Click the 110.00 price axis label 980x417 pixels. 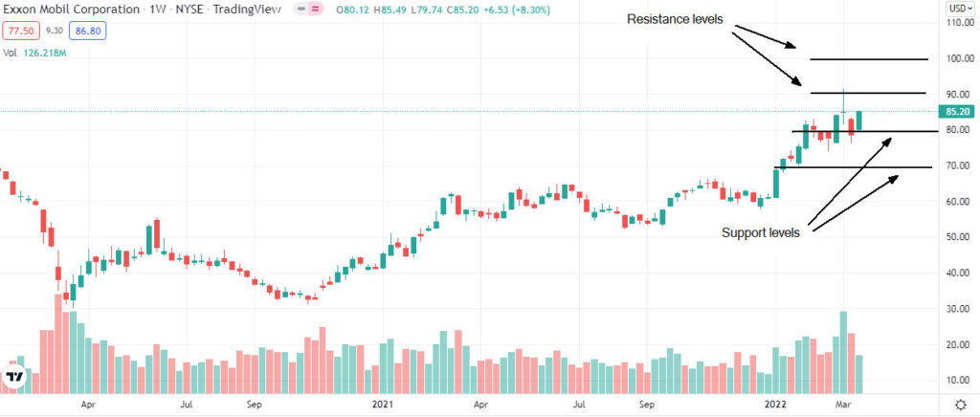[x=961, y=22]
